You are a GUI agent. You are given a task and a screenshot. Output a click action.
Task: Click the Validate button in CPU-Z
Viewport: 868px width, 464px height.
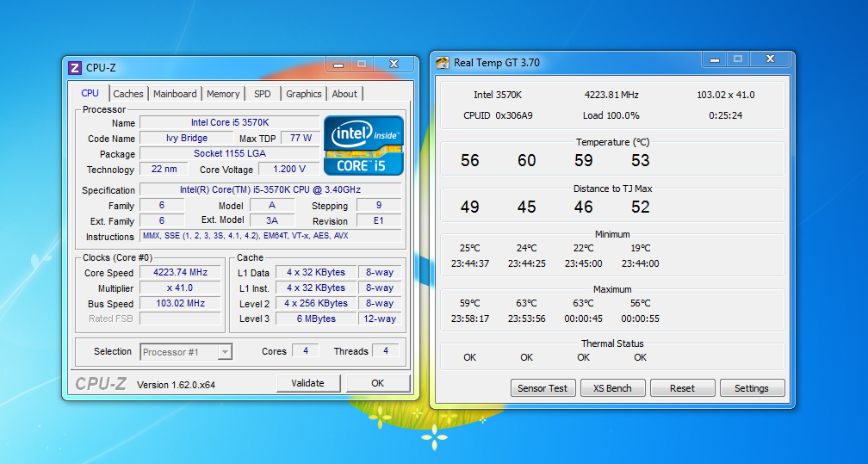(x=307, y=383)
